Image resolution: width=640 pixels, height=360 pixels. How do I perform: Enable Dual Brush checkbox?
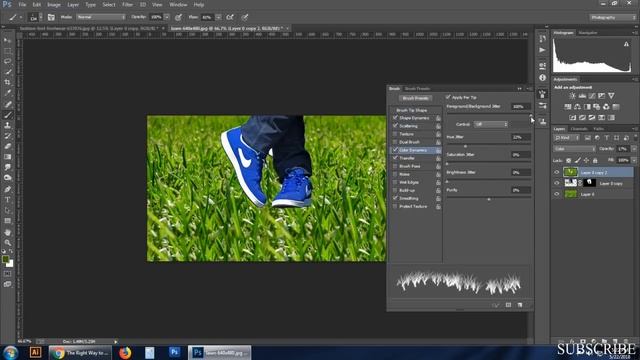coord(395,142)
